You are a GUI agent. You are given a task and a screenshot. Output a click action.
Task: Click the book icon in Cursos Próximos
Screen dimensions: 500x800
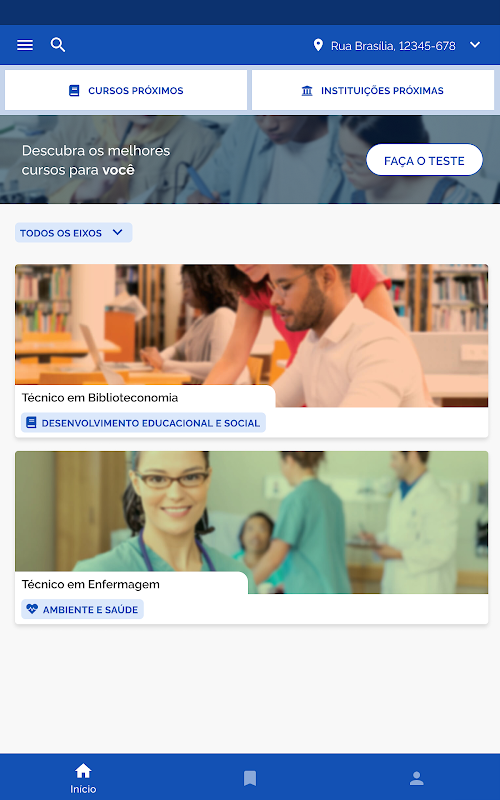74,90
